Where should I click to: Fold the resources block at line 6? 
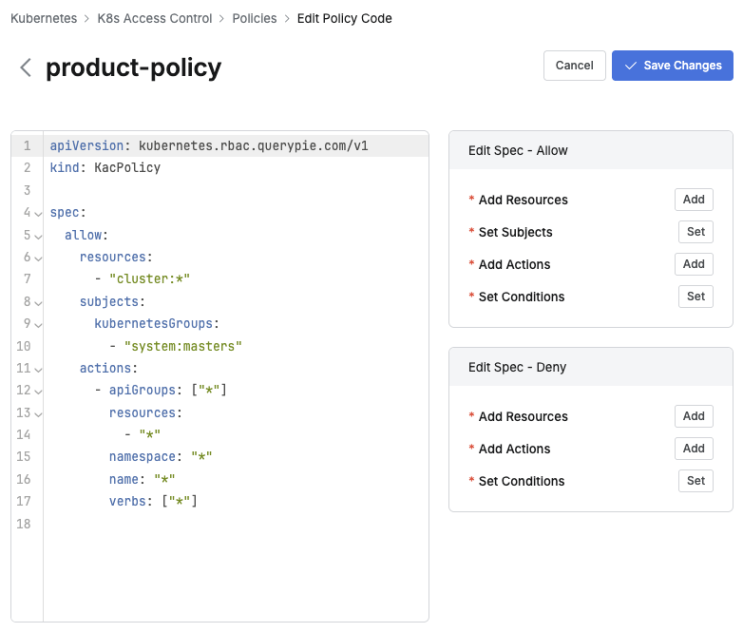tap(38, 259)
